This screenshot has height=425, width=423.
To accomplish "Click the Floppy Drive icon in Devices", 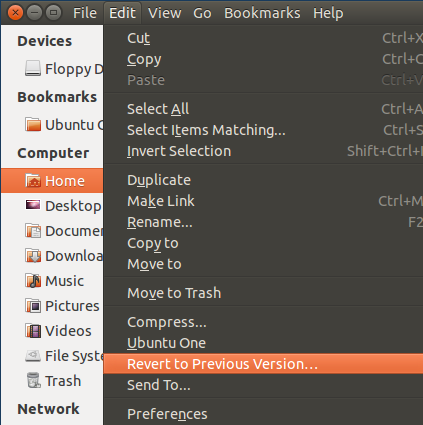I will pyautogui.click(x=33, y=68).
